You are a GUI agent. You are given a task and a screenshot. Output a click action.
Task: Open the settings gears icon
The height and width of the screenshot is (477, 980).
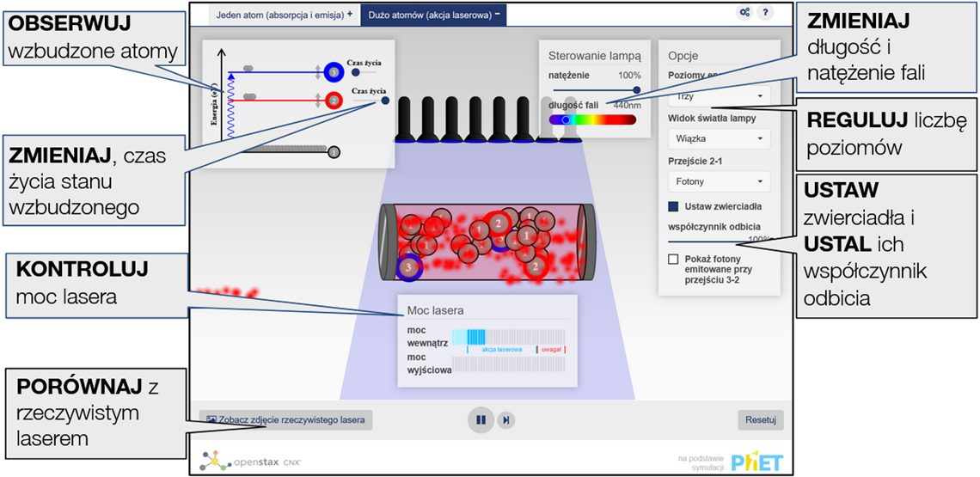click(x=744, y=13)
